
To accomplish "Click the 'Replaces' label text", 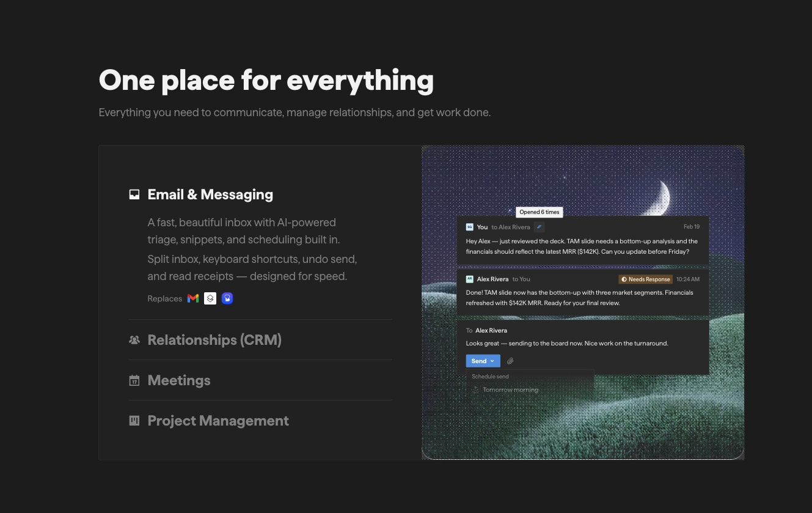I will coord(165,298).
